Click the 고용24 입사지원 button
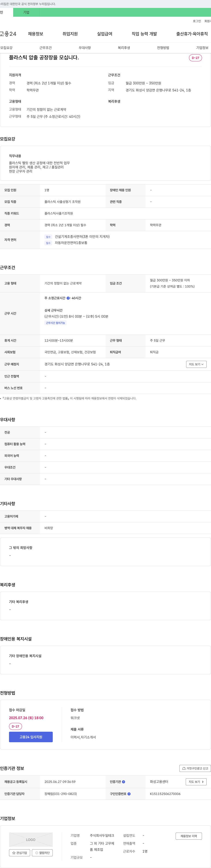 [x=31, y=737]
